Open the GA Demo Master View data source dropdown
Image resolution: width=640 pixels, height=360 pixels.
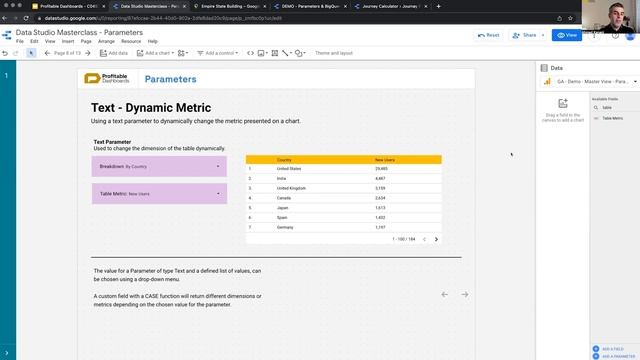point(591,82)
